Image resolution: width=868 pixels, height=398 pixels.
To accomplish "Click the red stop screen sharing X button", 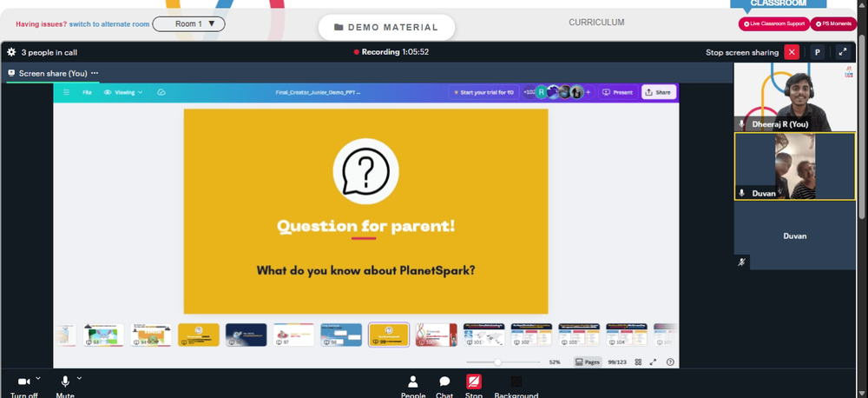I will point(792,52).
